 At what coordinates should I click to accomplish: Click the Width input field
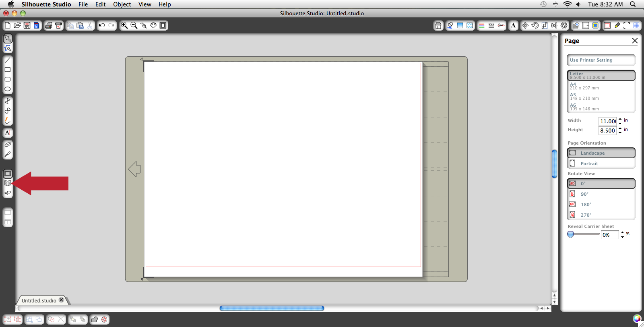click(x=608, y=121)
